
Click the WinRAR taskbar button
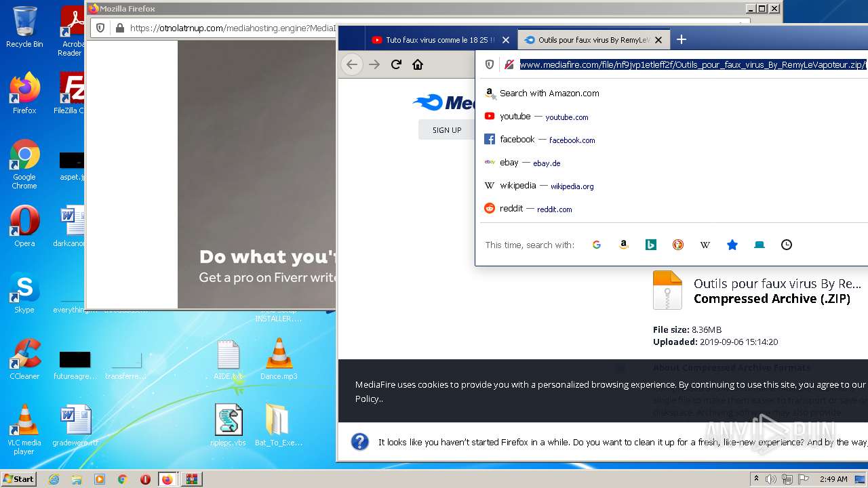[x=191, y=479]
